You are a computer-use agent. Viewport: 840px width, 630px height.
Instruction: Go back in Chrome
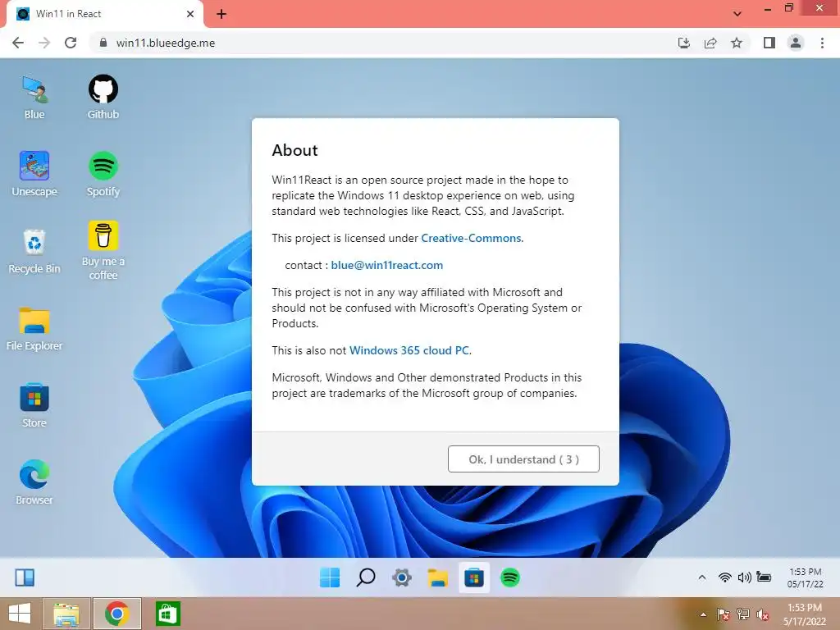18,43
